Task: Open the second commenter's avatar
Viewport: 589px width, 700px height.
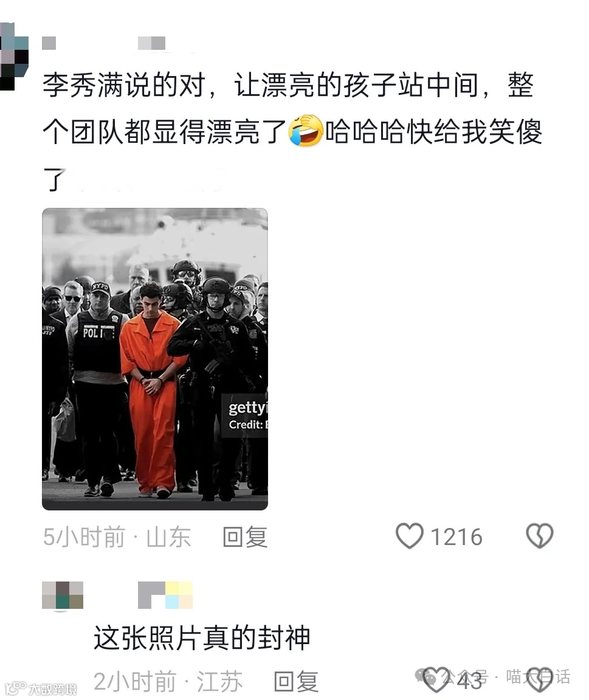Action: pos(63,595)
